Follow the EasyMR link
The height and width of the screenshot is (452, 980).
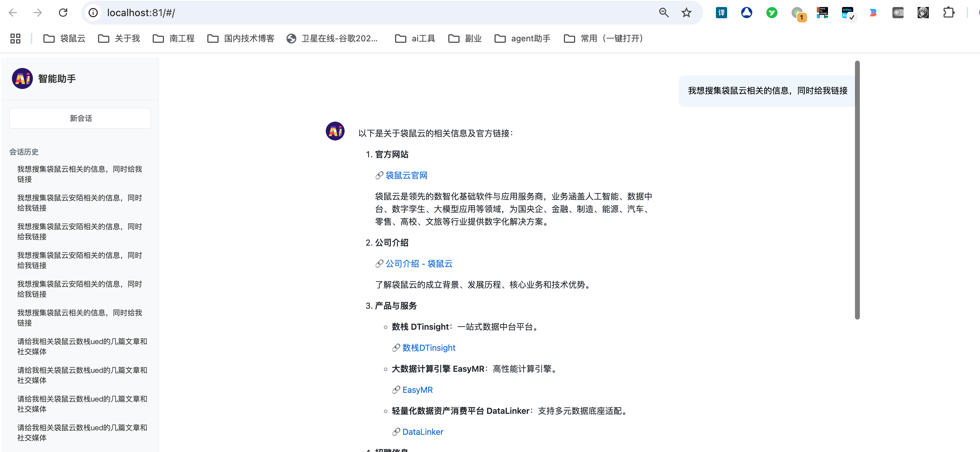pos(417,390)
